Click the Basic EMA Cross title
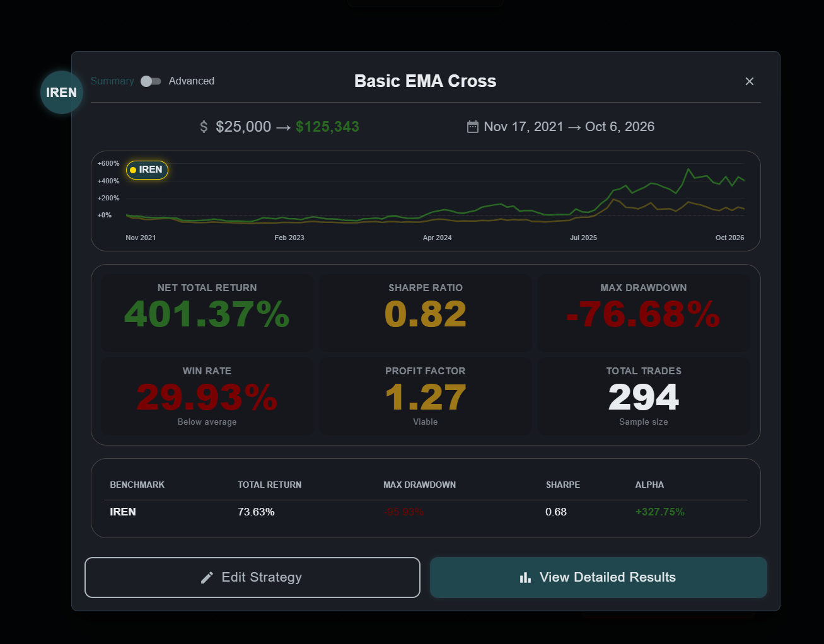 (x=426, y=81)
